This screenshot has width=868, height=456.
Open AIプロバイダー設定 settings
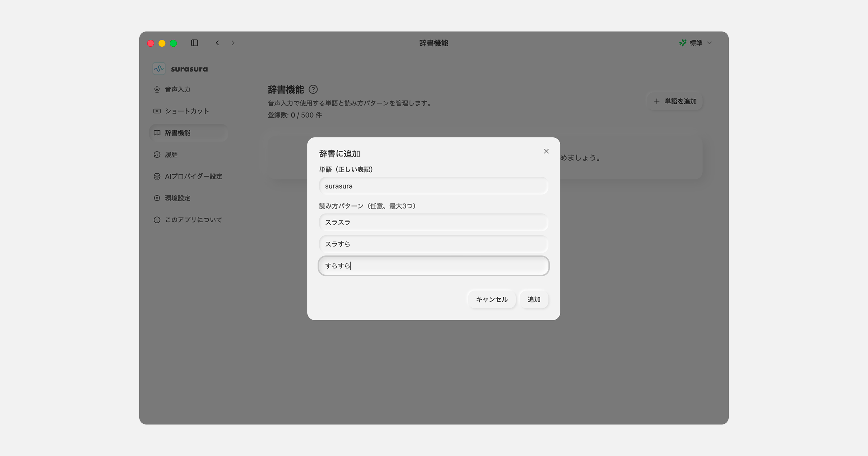[193, 176]
